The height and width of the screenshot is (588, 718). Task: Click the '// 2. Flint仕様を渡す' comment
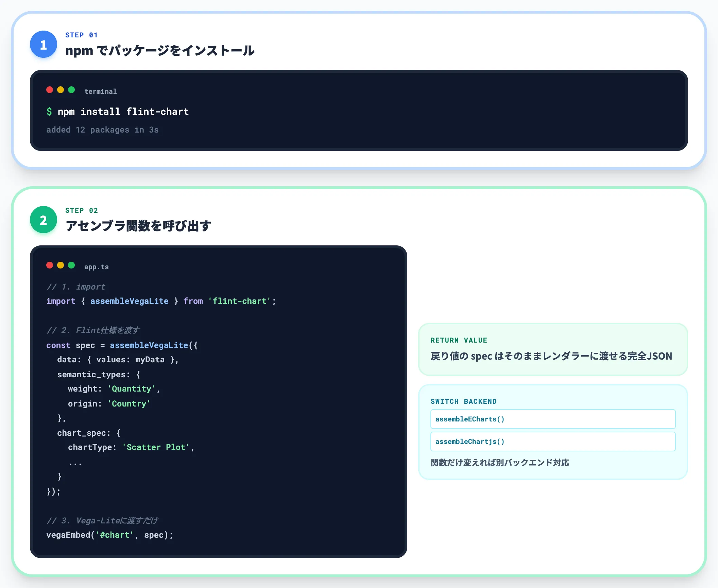point(93,330)
